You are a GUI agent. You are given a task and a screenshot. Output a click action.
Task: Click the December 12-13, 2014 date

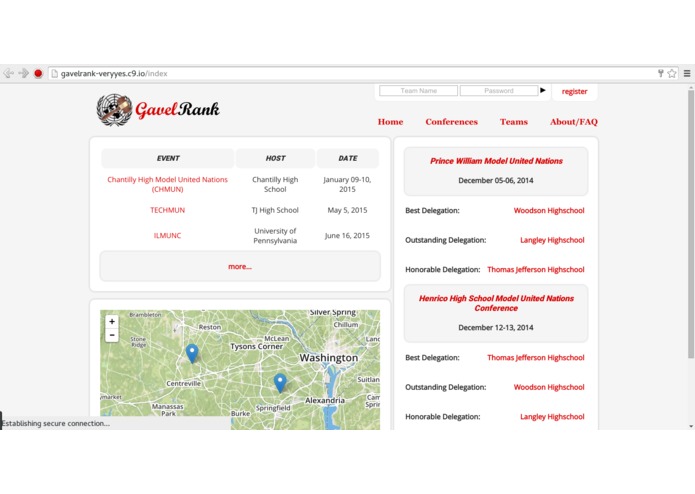[496, 327]
